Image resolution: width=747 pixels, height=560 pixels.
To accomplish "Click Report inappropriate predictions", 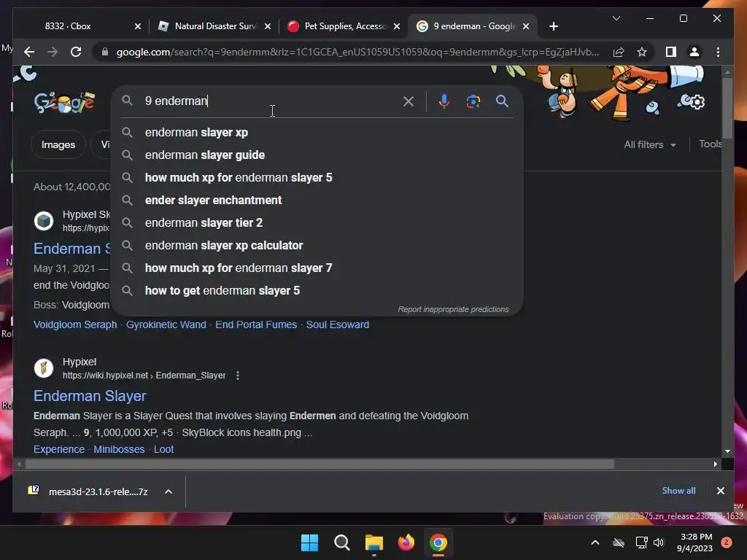I will tap(453, 309).
